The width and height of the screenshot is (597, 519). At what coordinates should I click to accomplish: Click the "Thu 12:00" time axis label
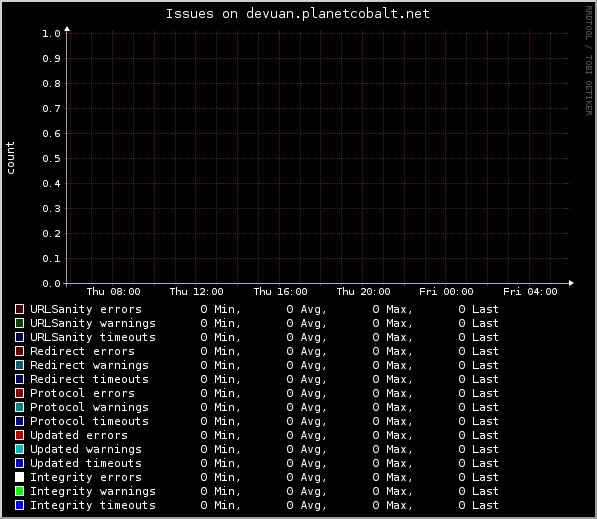(x=196, y=292)
